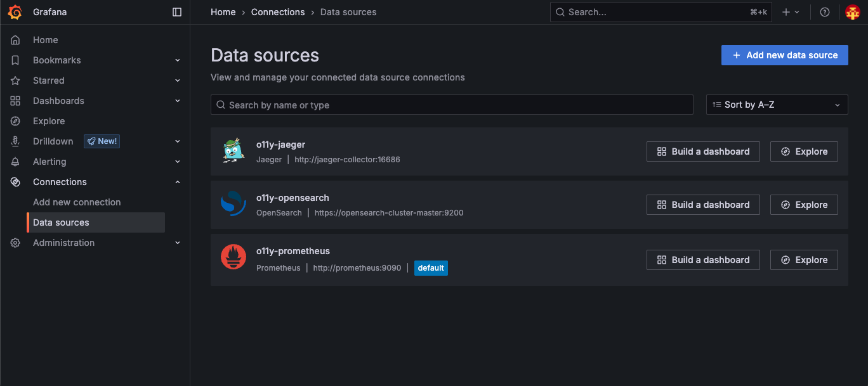Click the grid icon in o11y-opensearch Build a dashboard
The width and height of the screenshot is (868, 386).
coord(662,205)
